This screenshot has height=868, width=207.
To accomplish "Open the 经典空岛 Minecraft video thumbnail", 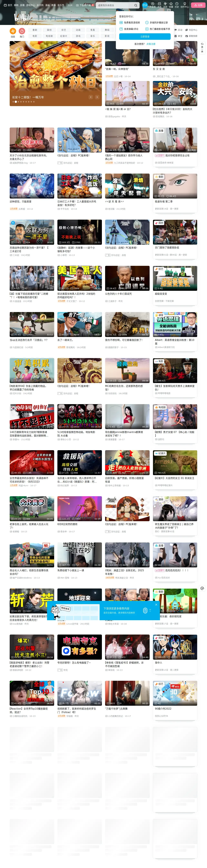I will click(x=127, y=371).
